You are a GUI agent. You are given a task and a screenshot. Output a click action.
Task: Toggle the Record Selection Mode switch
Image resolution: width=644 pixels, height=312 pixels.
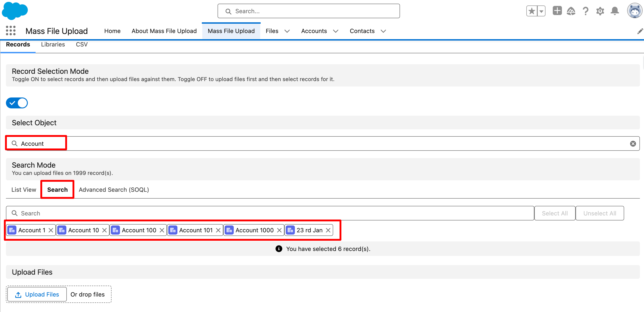tap(17, 103)
